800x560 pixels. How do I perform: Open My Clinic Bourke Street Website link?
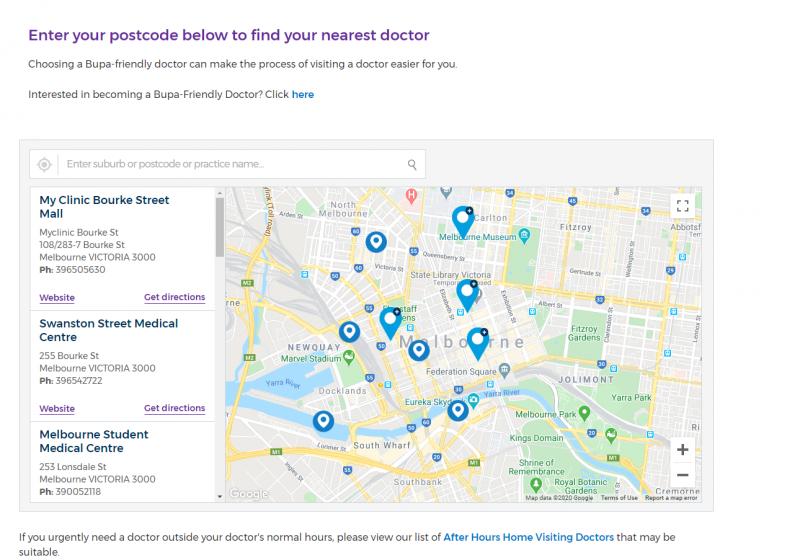pyautogui.click(x=57, y=297)
